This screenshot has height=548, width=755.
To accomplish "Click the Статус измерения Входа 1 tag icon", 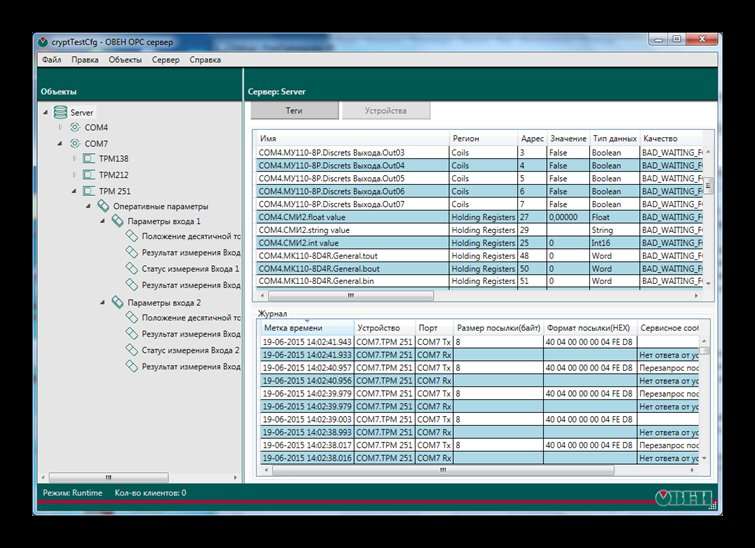I will click(132, 268).
